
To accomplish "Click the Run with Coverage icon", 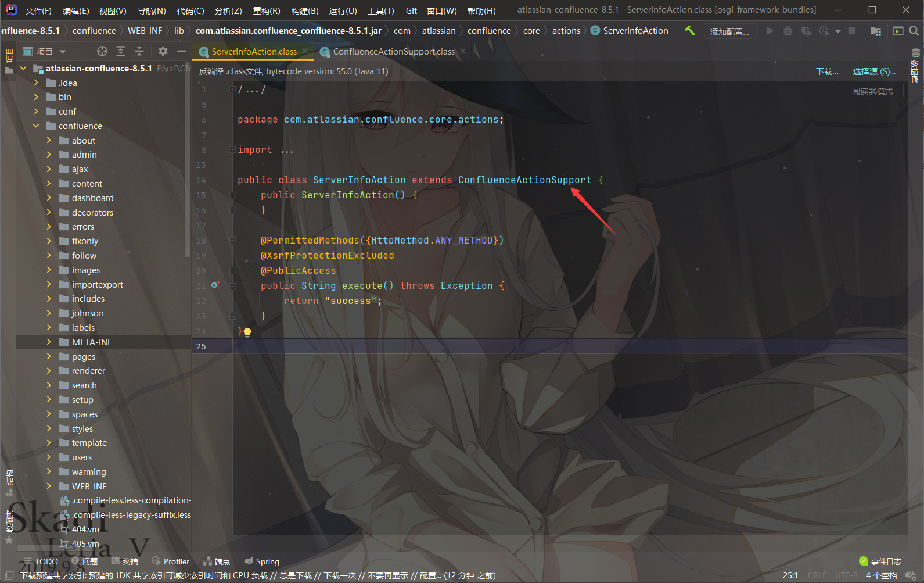I will [x=806, y=31].
